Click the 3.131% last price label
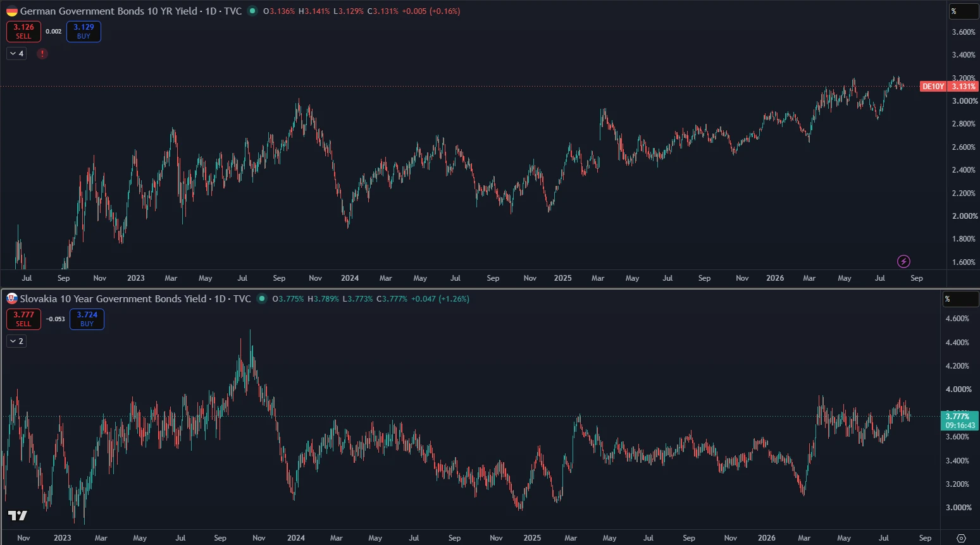Image resolution: width=980 pixels, height=545 pixels. (964, 87)
